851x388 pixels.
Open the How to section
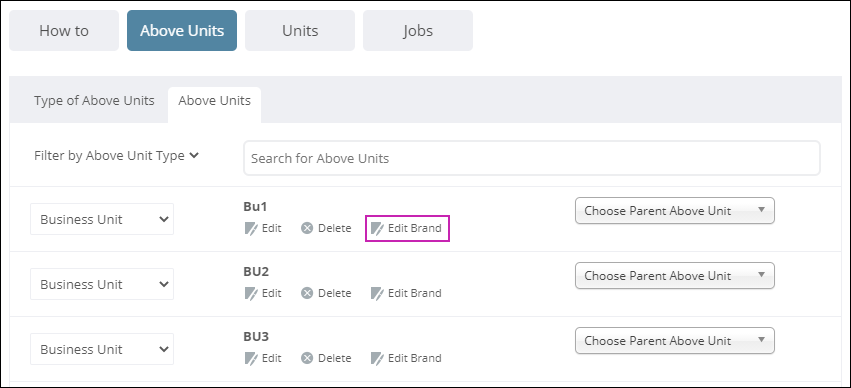click(x=64, y=30)
